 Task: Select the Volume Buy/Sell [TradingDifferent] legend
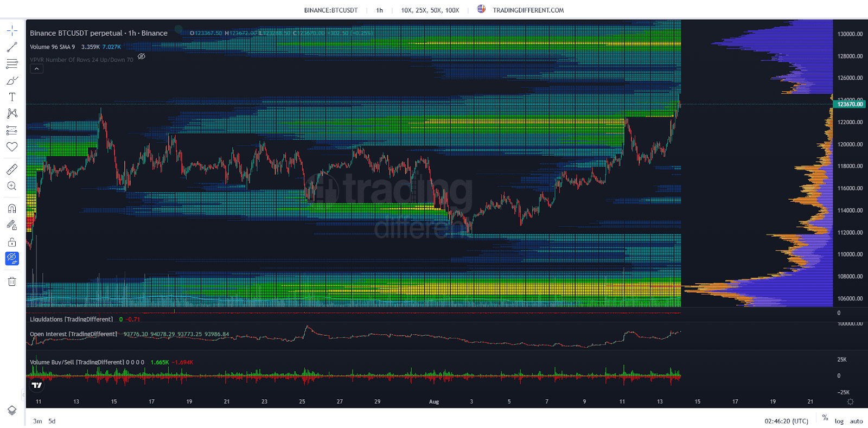click(x=76, y=362)
